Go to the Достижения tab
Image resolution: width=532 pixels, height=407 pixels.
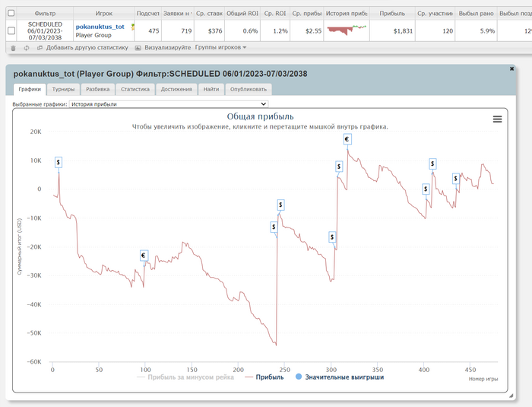pyautogui.click(x=176, y=89)
